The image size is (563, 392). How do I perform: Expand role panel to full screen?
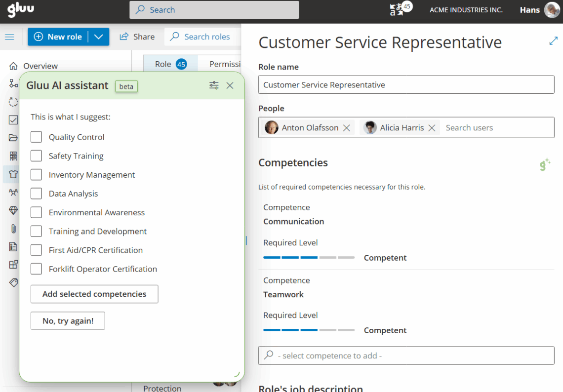tap(553, 41)
